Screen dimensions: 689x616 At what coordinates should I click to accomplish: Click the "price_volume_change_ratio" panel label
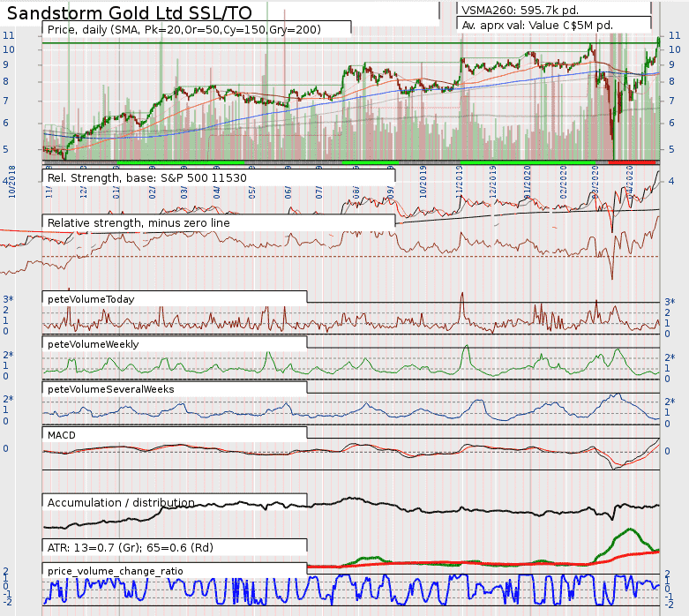(115, 571)
